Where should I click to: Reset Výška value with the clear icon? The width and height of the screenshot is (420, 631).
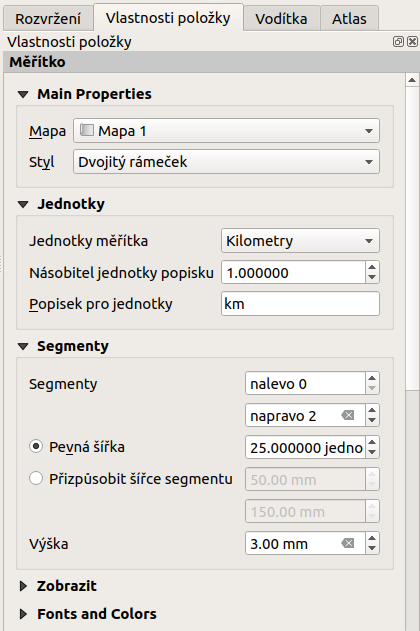348,544
